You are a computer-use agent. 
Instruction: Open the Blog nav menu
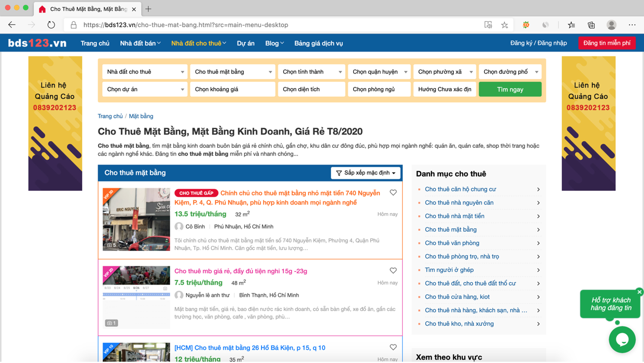(x=274, y=43)
